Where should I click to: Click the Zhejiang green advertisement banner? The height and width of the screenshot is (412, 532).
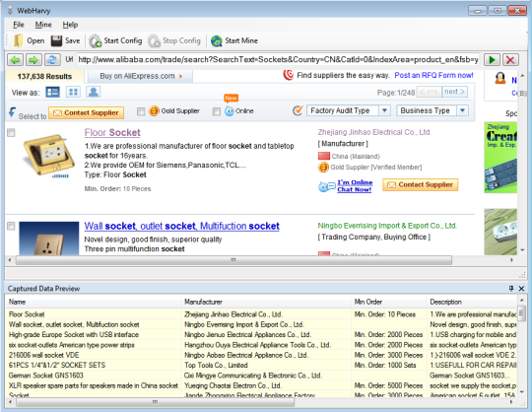500,158
